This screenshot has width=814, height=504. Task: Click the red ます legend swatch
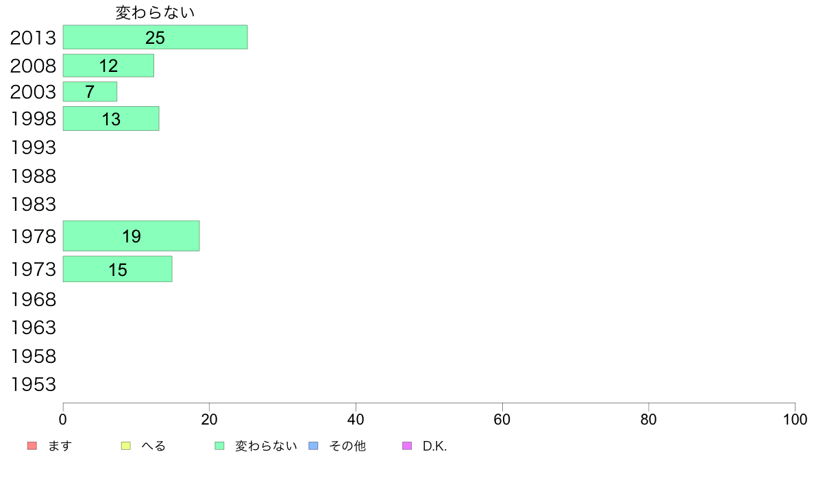click(32, 446)
